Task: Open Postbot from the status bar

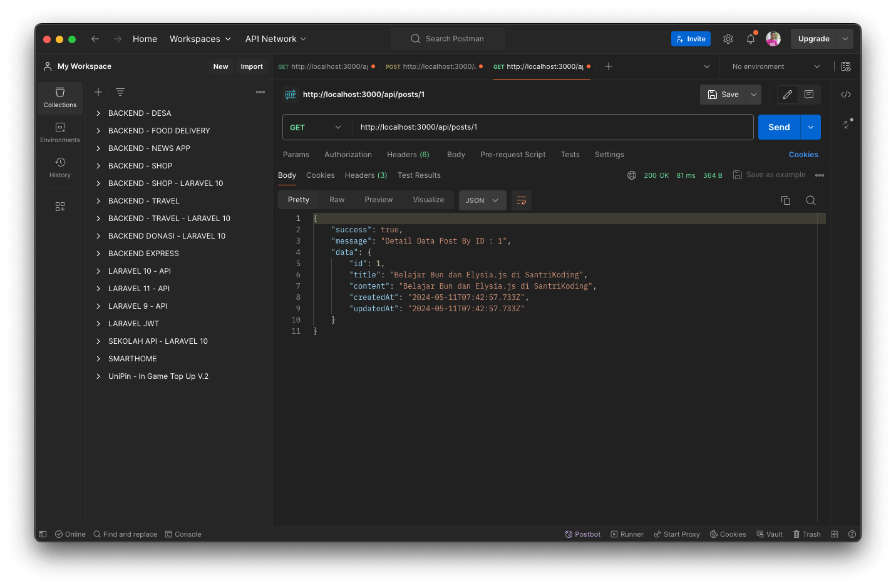Action: (582, 534)
